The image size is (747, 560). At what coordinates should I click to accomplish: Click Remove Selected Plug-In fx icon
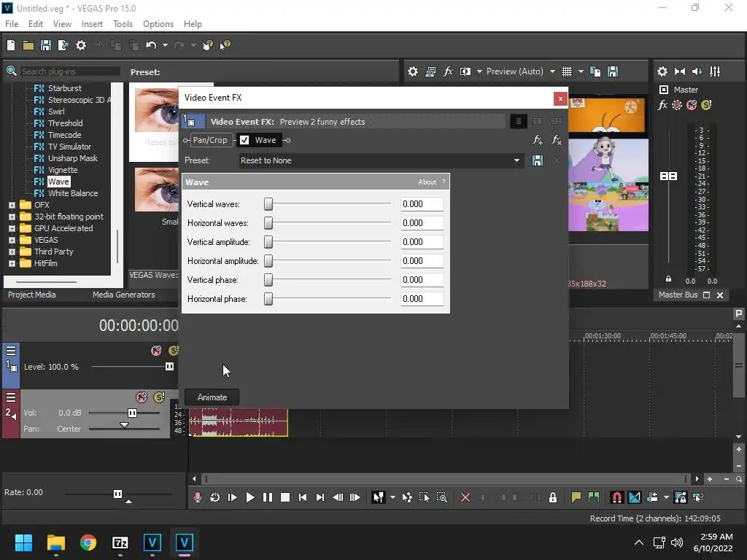(556, 140)
